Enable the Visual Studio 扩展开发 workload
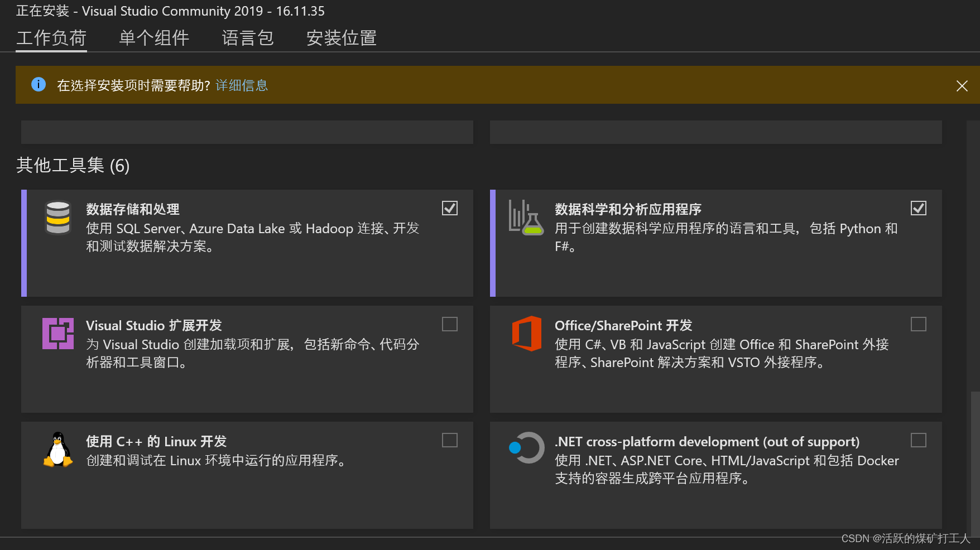This screenshot has width=980, height=550. [x=450, y=324]
